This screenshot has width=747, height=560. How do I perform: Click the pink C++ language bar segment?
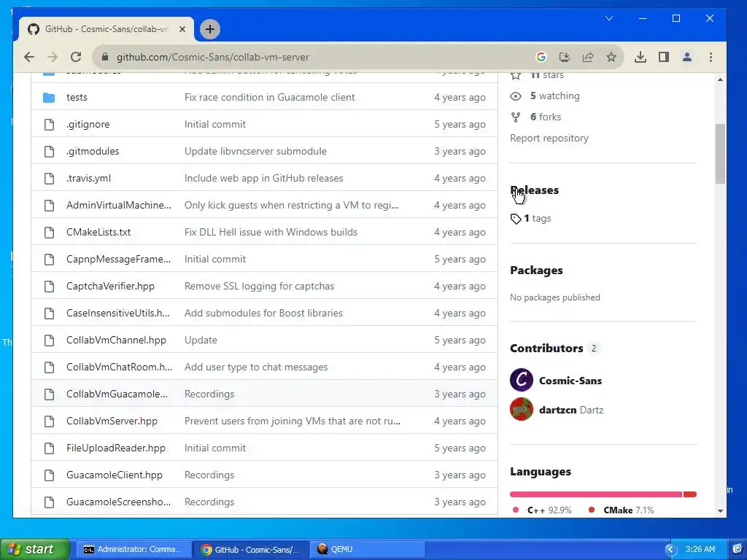pos(596,494)
